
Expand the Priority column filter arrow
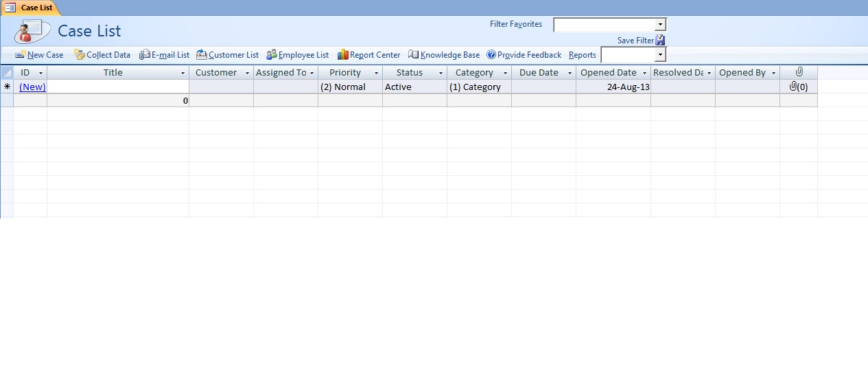tap(376, 73)
